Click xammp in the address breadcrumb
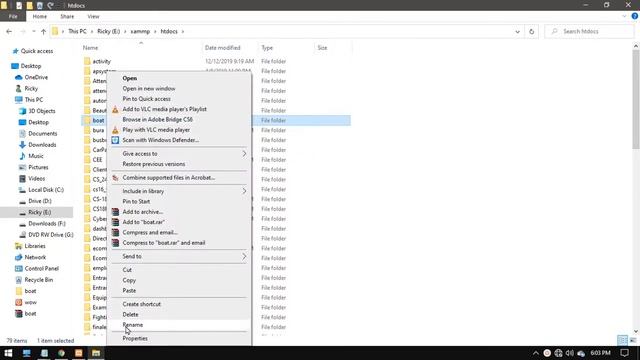 pos(140,31)
